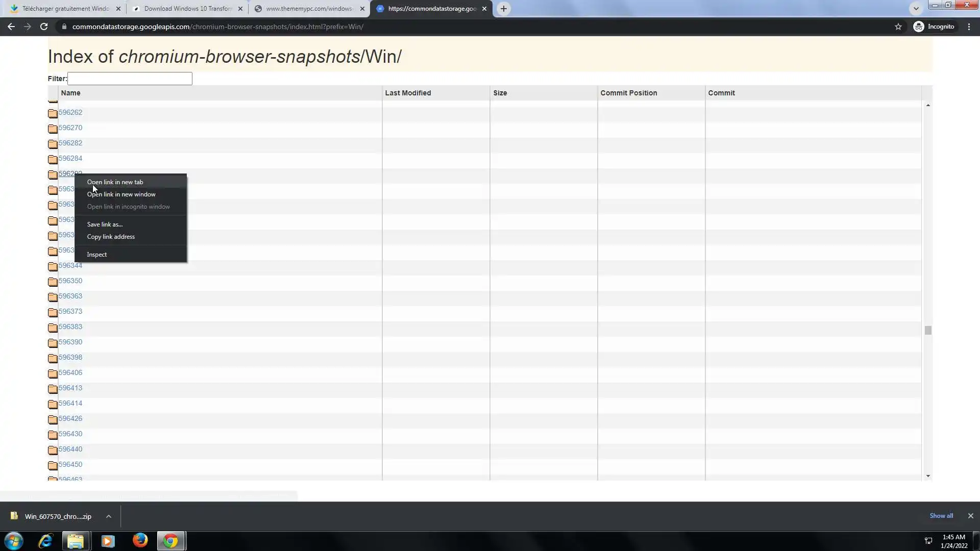Expand the tab search dropdown arrow
The width and height of the screenshot is (980, 551).
tap(916, 9)
